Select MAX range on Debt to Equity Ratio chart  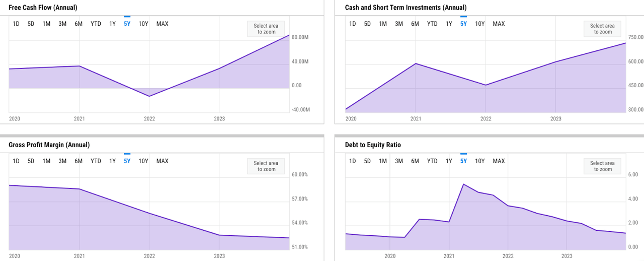coord(499,161)
